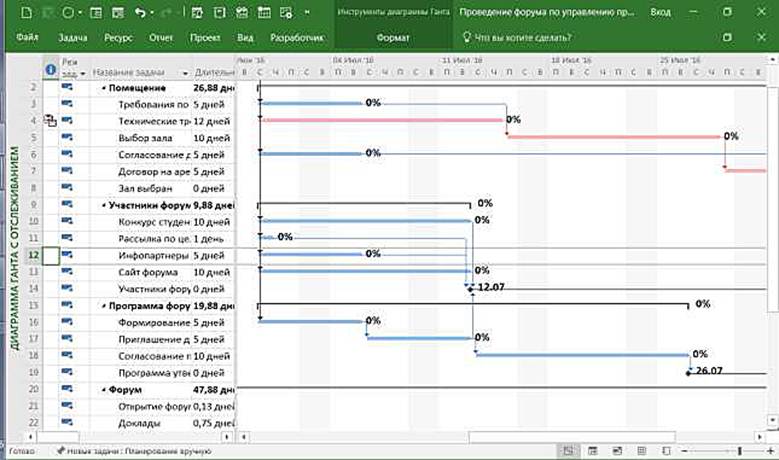Open the Файл menu
779x460 pixels.
pyautogui.click(x=27, y=38)
